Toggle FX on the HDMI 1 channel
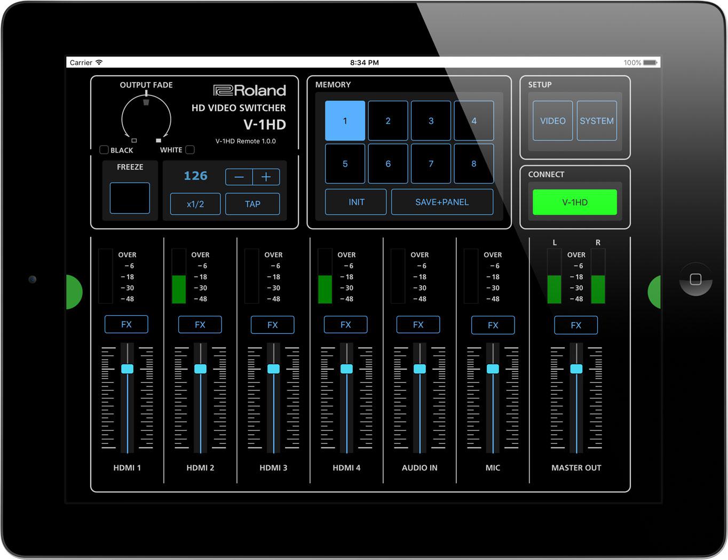The width and height of the screenshot is (728, 560). coord(126,324)
